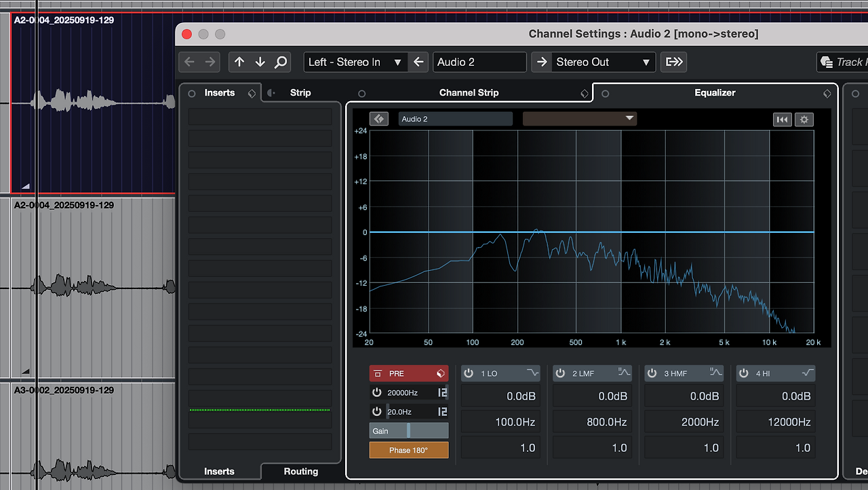
Task: Click the 2 LMF band Q value 1.0
Action: click(593, 448)
